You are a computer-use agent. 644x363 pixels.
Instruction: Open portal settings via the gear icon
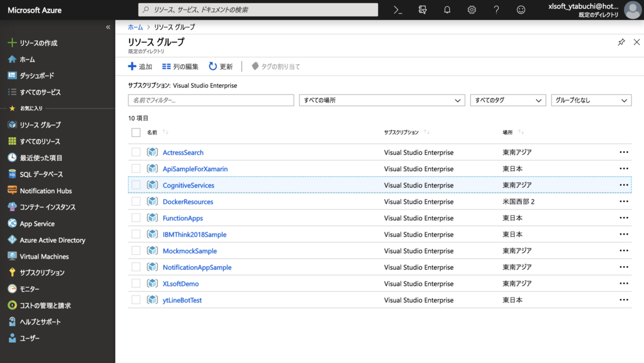coord(472,10)
